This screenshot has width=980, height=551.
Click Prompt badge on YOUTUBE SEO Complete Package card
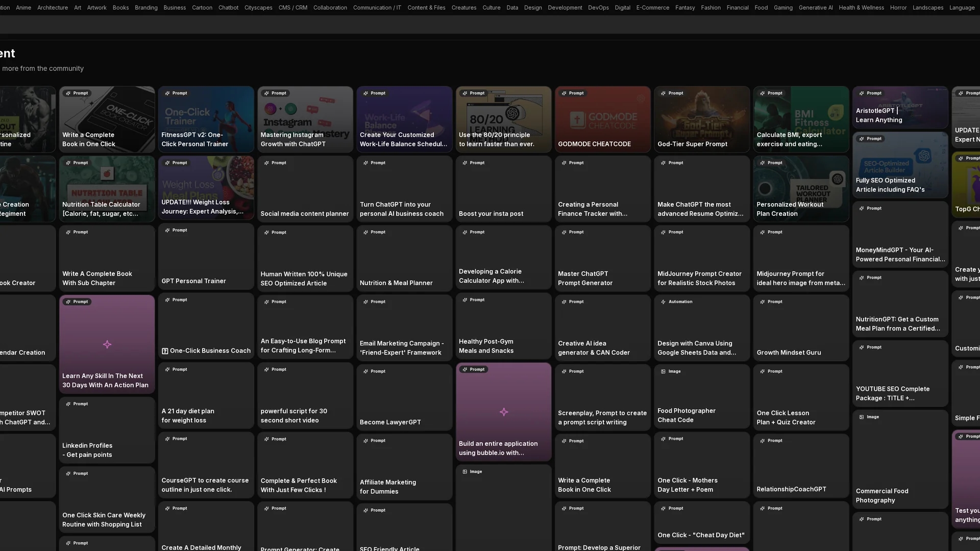coord(870,347)
